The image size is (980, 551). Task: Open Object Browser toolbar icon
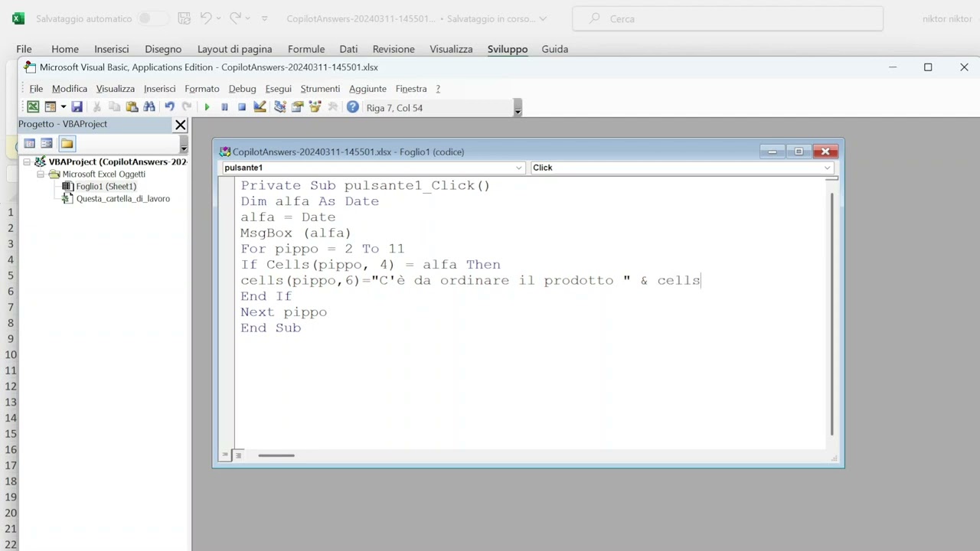315,107
